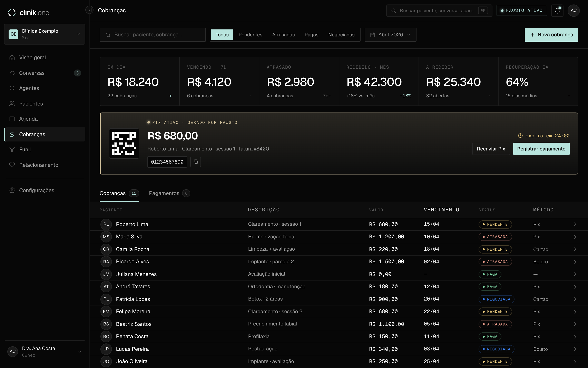588x368 pixels.
Task: Click the Buscar paciente, cobrança search field
Action: tap(153, 35)
